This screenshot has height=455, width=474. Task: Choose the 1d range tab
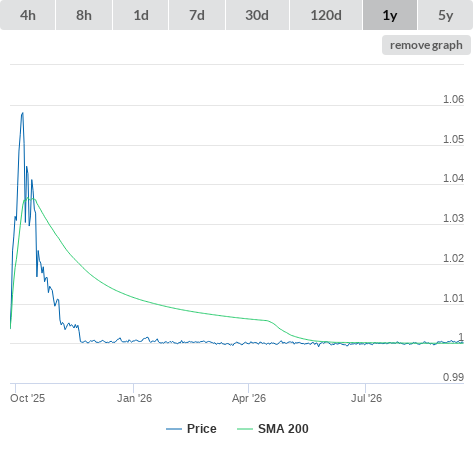[x=141, y=15]
